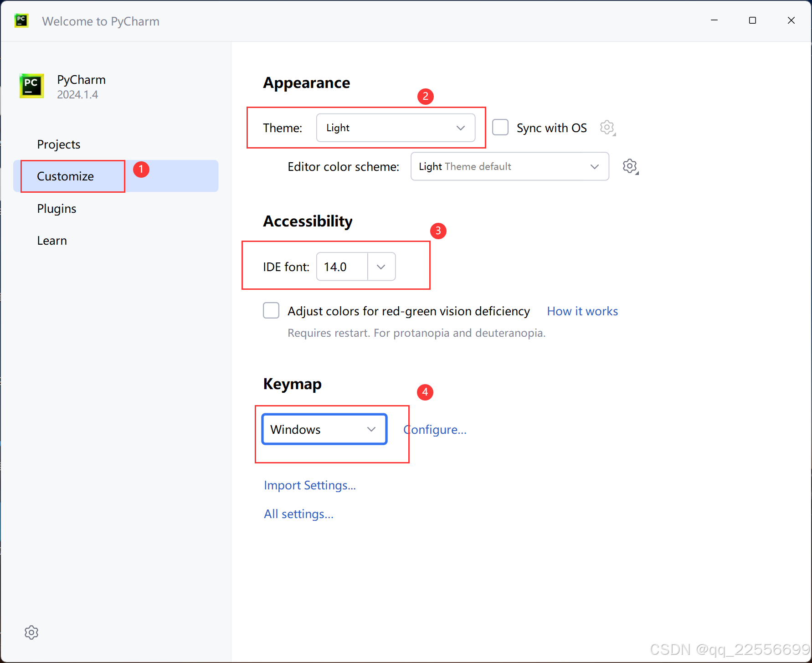Open the Sync with OS gear settings
This screenshot has height=663, width=812.
tap(607, 128)
